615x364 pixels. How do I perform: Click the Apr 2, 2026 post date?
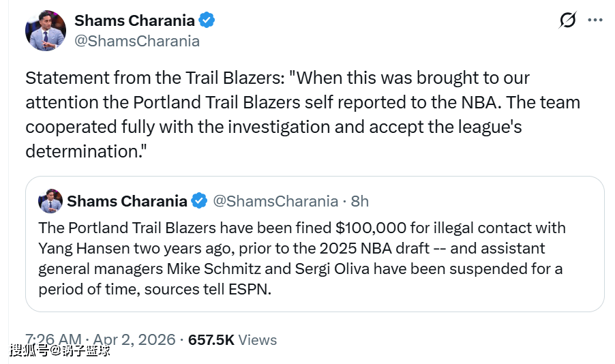pyautogui.click(x=134, y=339)
